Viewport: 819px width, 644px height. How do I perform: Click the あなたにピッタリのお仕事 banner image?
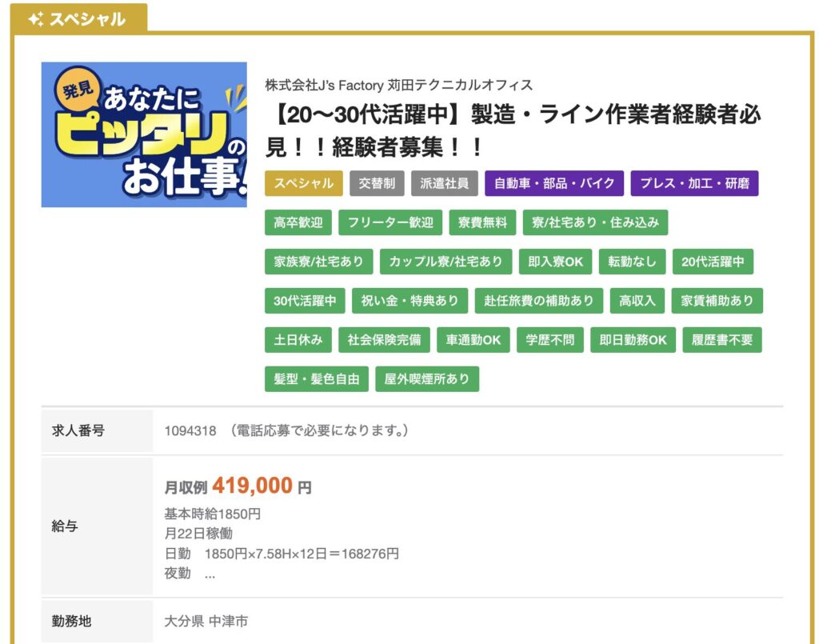[x=144, y=134]
